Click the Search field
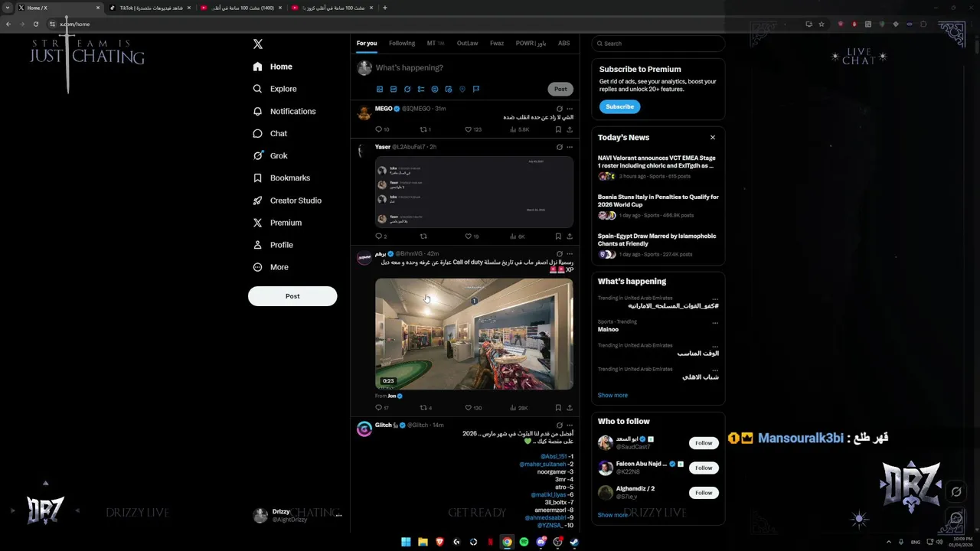Screen dimensions: 980x551 click(x=658, y=44)
